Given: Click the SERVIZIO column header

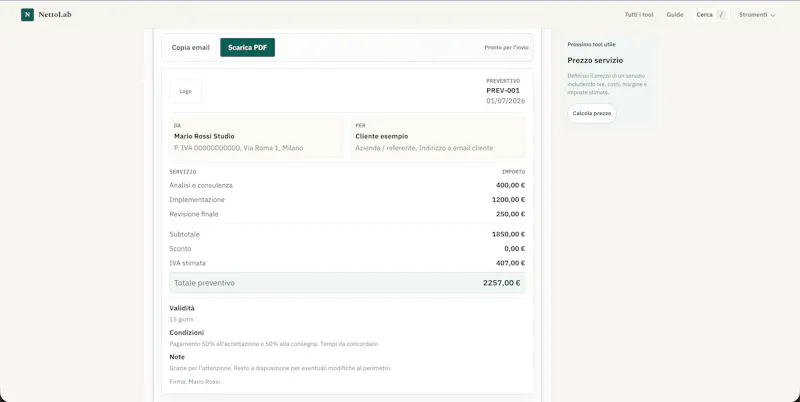Looking at the screenshot, I should [183, 172].
